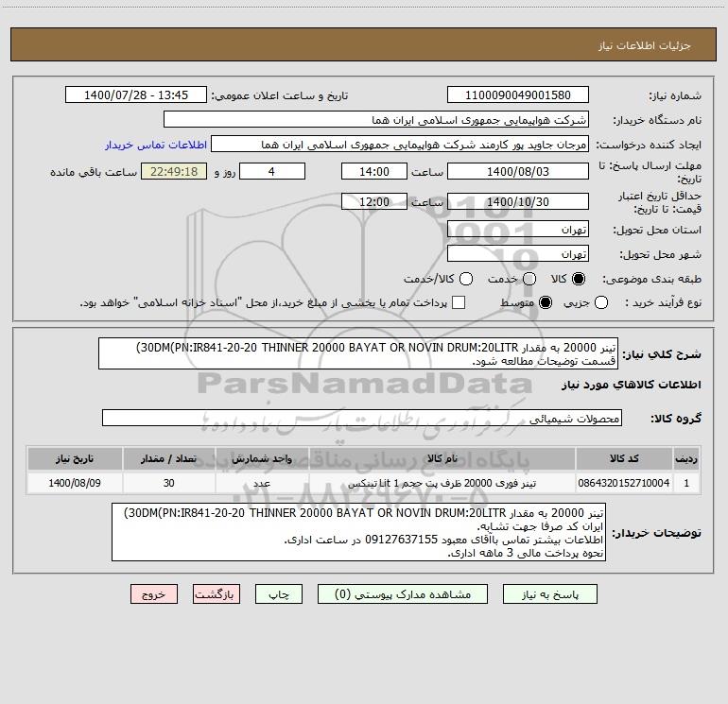
Task: Click the تاریخ نیاز column header
Action: click(x=75, y=458)
